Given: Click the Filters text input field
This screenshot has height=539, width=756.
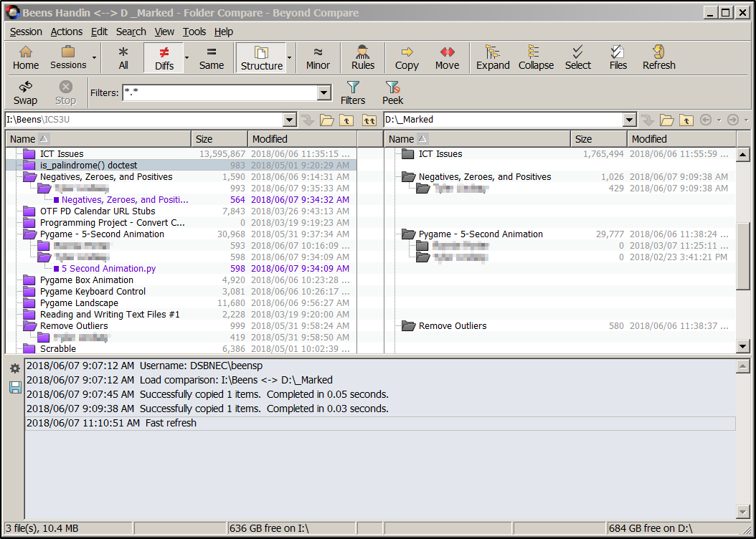Looking at the screenshot, I should (x=220, y=92).
